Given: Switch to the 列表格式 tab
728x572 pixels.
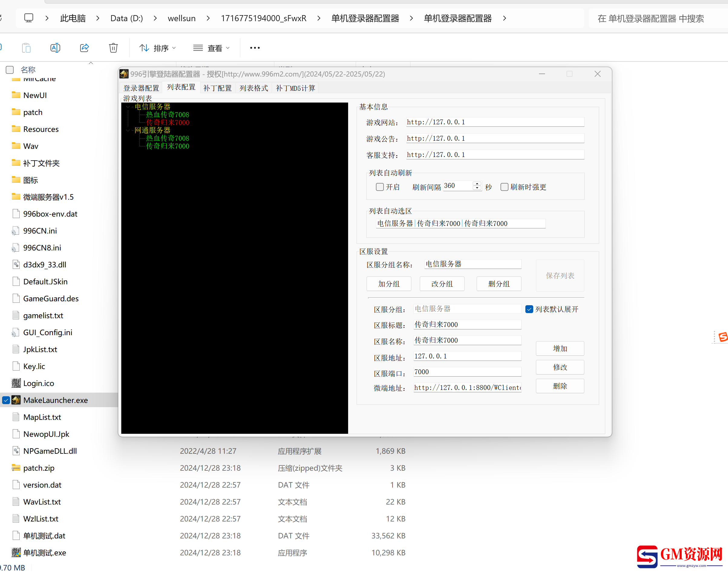Looking at the screenshot, I should (253, 88).
